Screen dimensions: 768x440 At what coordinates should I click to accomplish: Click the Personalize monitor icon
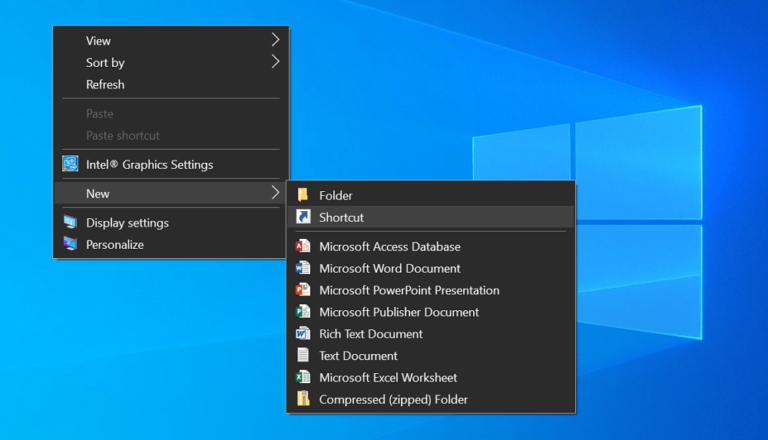(70, 244)
